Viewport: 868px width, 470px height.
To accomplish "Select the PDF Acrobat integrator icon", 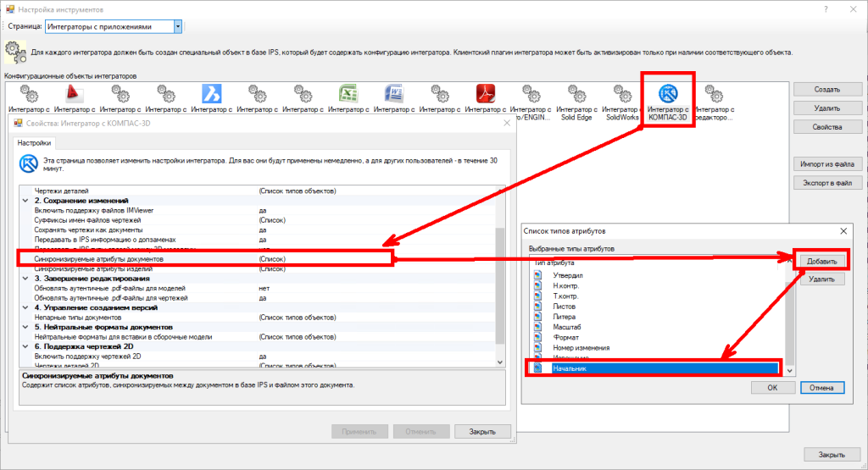I will [x=486, y=93].
